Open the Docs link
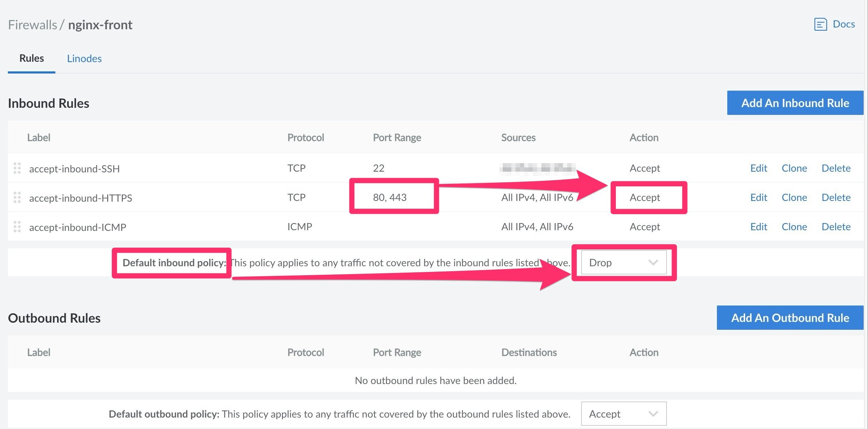Screen dimensions: 868x429 [x=844, y=24]
